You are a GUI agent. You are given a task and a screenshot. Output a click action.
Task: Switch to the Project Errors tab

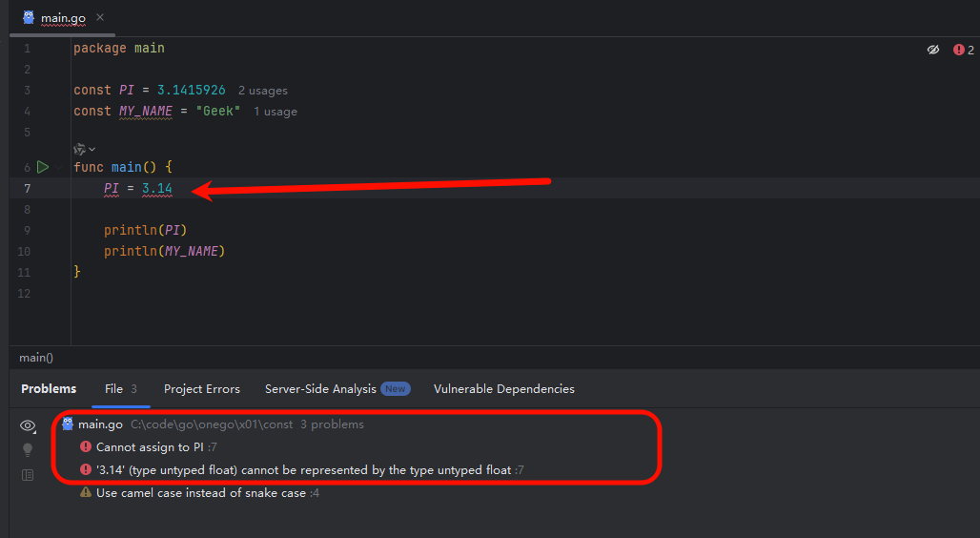202,389
